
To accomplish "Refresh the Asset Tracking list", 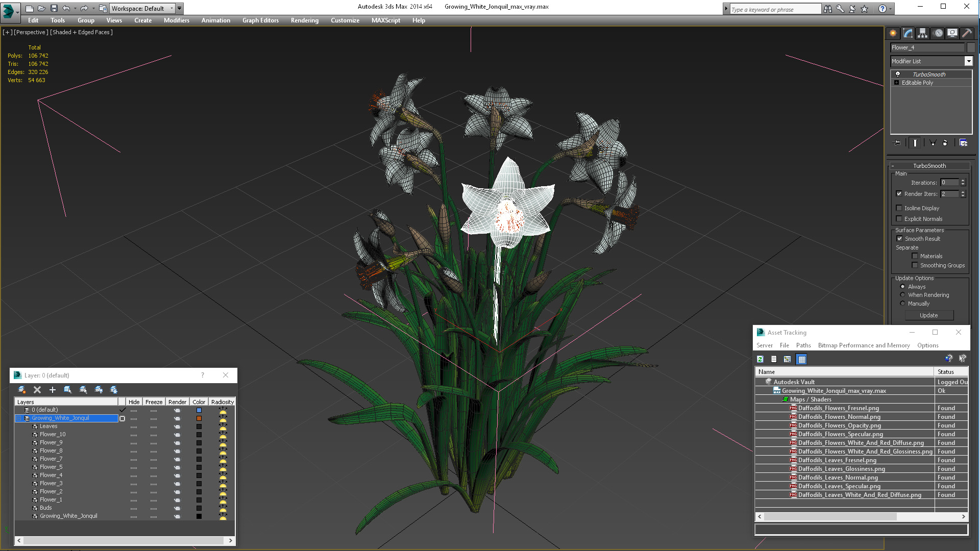I will tap(760, 359).
